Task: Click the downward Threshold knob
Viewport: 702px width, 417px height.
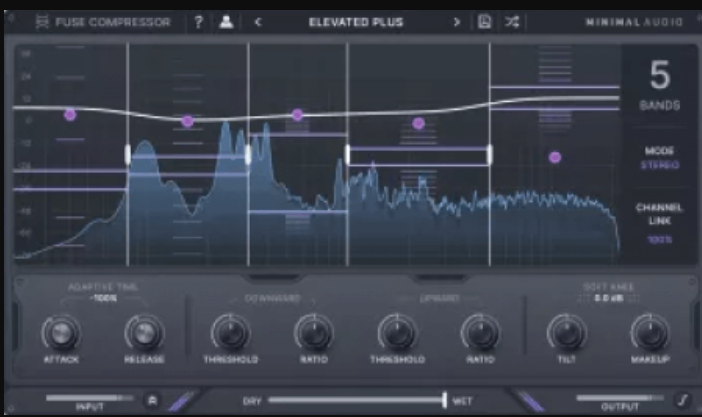Action: (230, 331)
